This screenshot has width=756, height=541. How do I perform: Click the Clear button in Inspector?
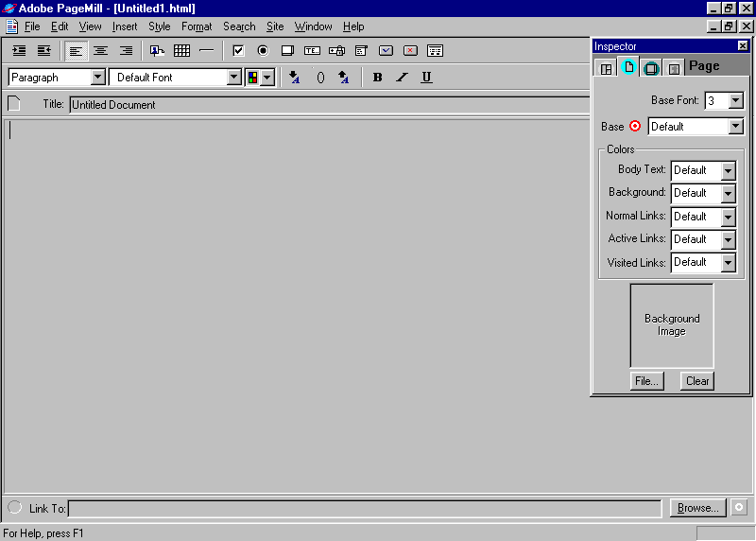click(x=697, y=381)
